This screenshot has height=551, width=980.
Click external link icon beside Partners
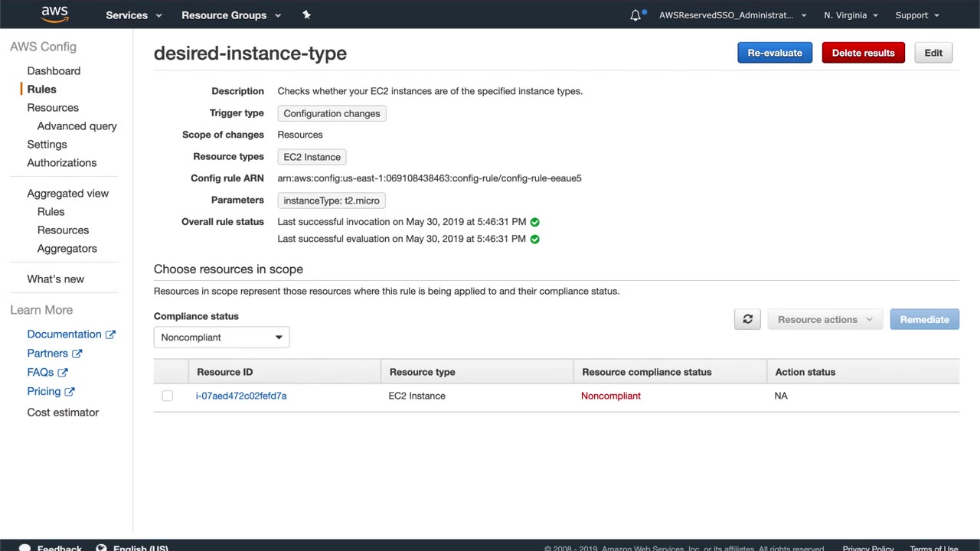(x=77, y=354)
